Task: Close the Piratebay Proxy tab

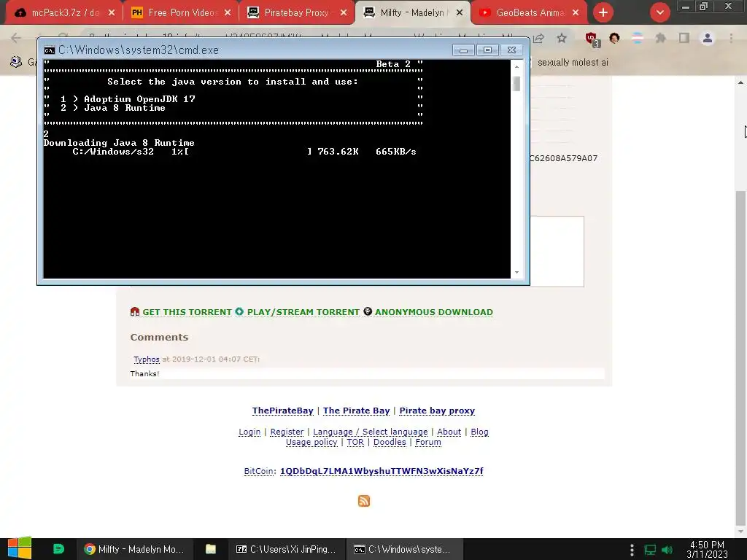Action: coord(344,13)
